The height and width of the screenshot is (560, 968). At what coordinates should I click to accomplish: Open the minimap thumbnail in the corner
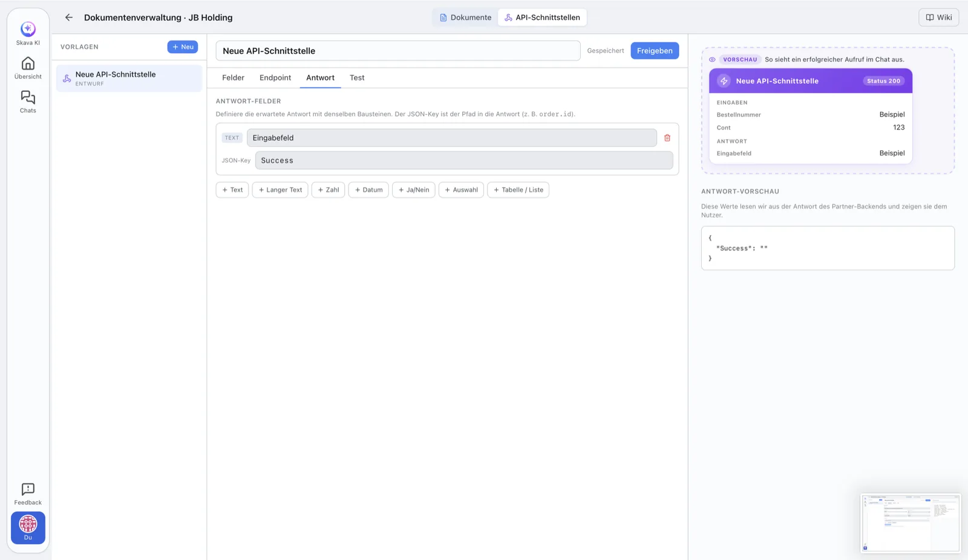(x=911, y=523)
